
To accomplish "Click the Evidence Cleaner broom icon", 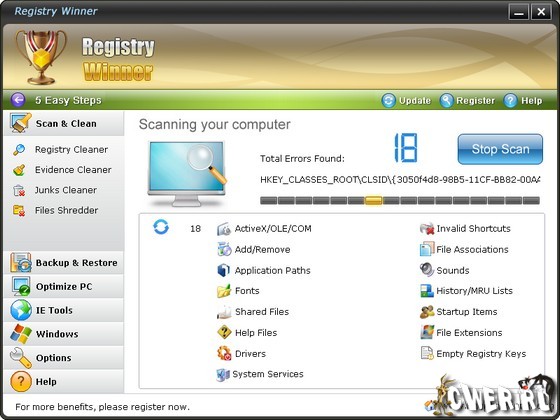I will [x=19, y=170].
